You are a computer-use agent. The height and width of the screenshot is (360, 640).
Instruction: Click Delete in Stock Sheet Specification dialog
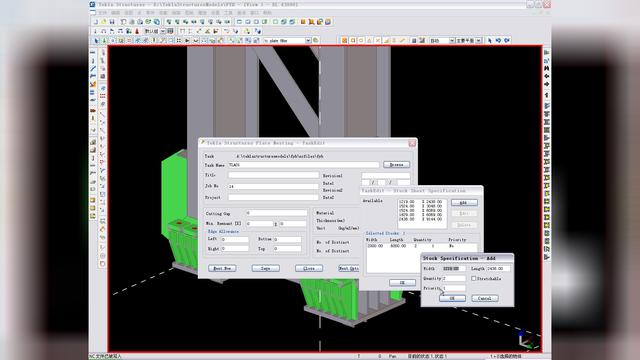(x=464, y=225)
